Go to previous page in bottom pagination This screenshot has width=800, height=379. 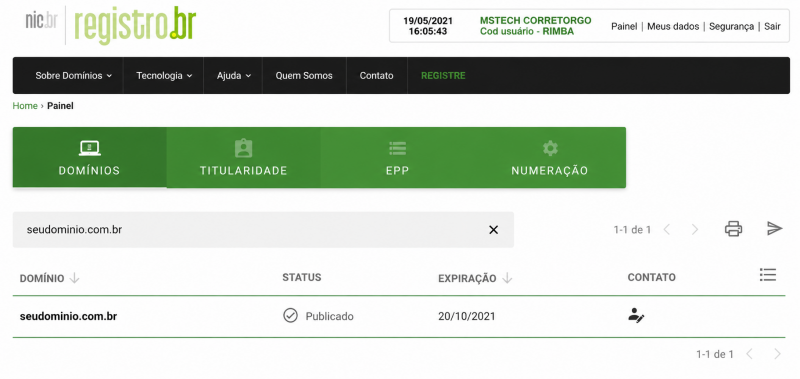(749, 353)
